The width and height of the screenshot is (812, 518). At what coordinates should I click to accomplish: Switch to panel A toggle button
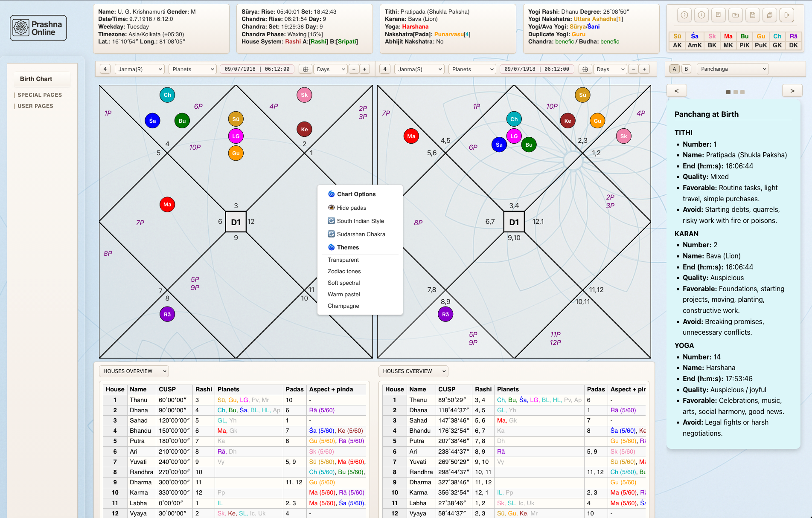(674, 69)
